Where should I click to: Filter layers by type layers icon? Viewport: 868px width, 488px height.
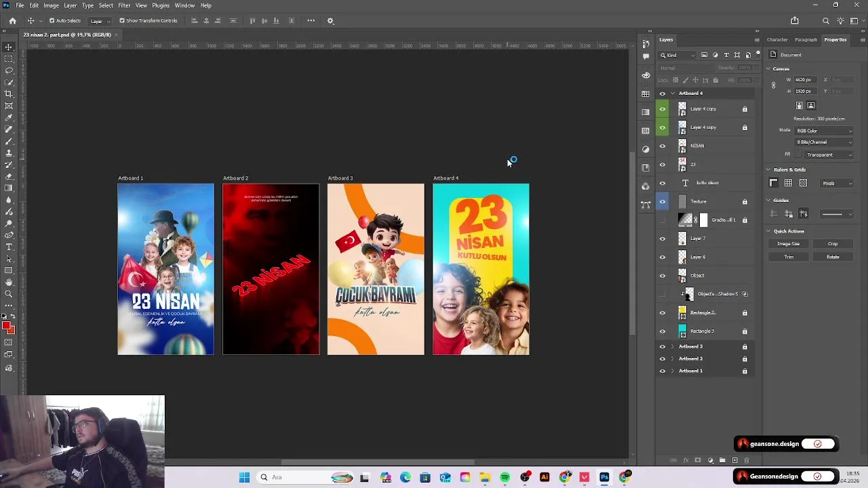[726, 55]
